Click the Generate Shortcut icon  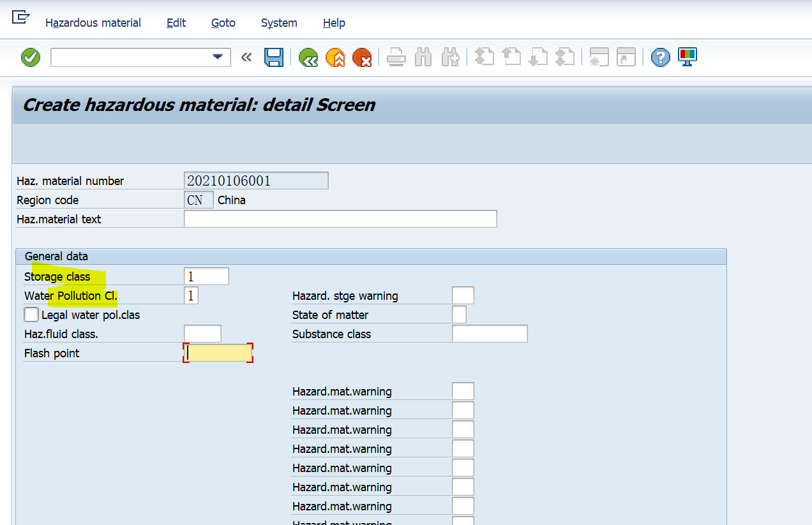(626, 57)
